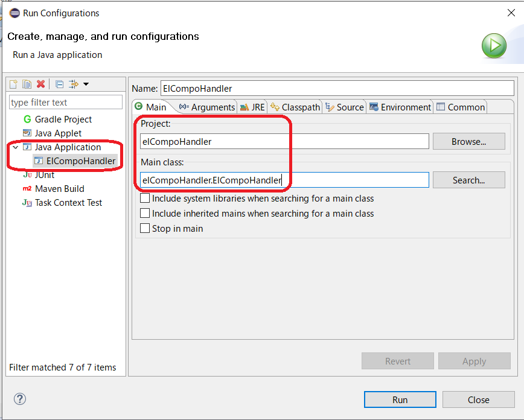
Task: Delete the ElCompoHandler launch configuration
Action: pyautogui.click(x=40, y=84)
